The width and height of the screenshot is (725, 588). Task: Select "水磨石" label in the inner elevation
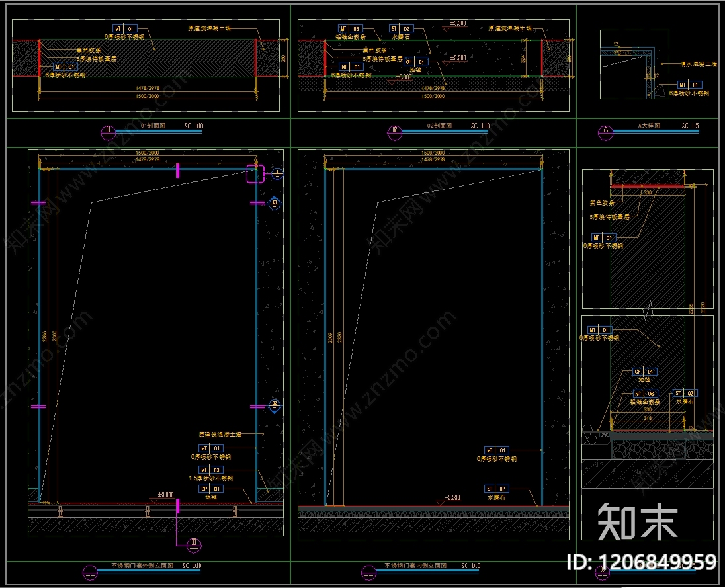496,497
